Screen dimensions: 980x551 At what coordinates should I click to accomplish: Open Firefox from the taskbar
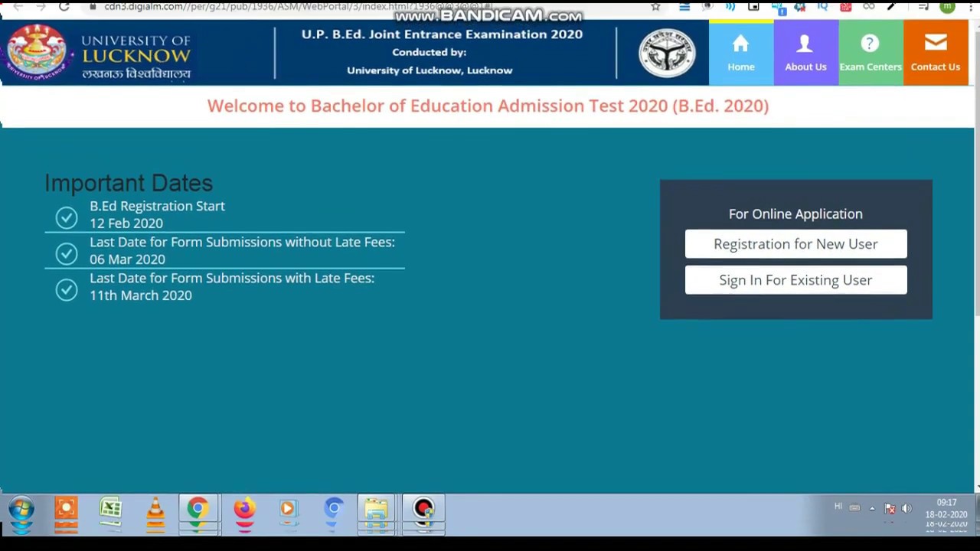pos(244,509)
